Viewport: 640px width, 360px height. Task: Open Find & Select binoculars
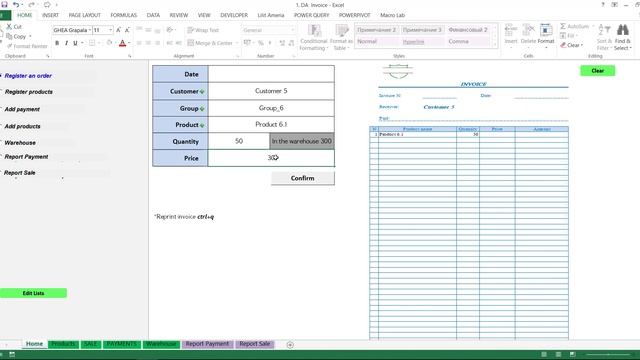pyautogui.click(x=622, y=36)
